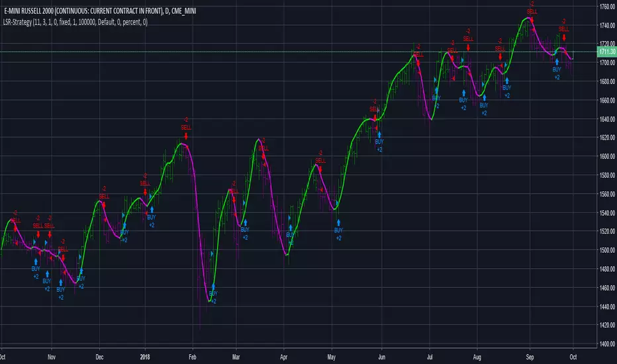This screenshot has width=617, height=364.
Task: Click the E-MINI RUSSELL 2000 chart title
Action: [x=100, y=11]
